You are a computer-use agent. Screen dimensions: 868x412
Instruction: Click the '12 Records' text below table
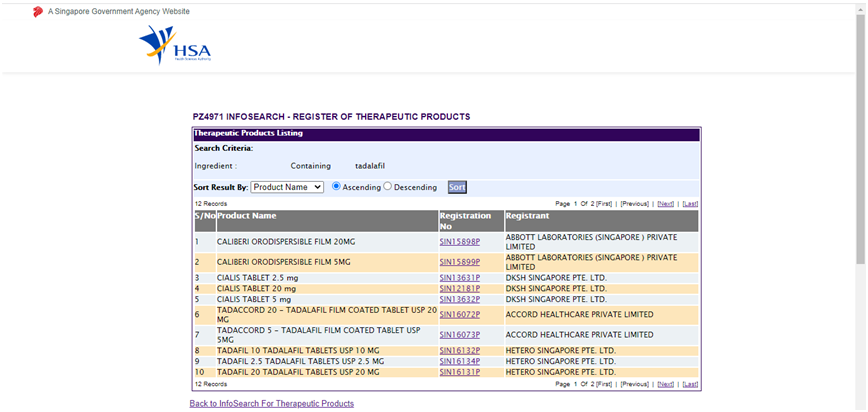211,384
